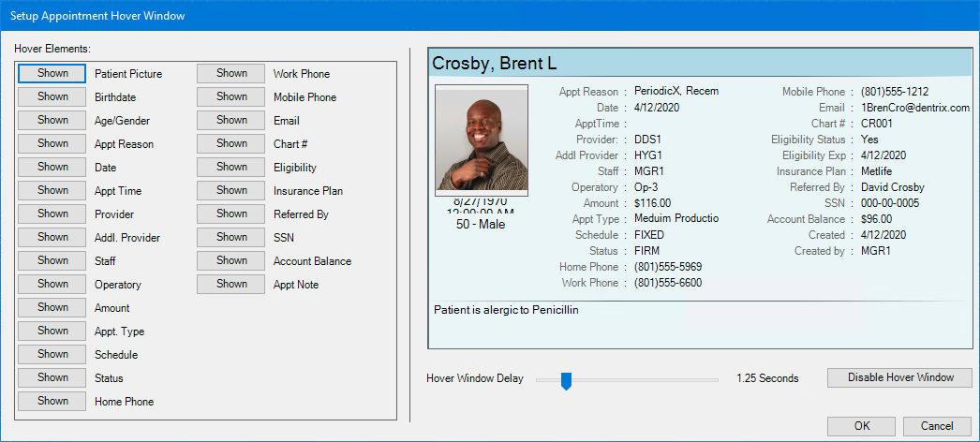Toggle Shown button for Patient Picture
Screen dimensions: 980x442
tap(52, 73)
